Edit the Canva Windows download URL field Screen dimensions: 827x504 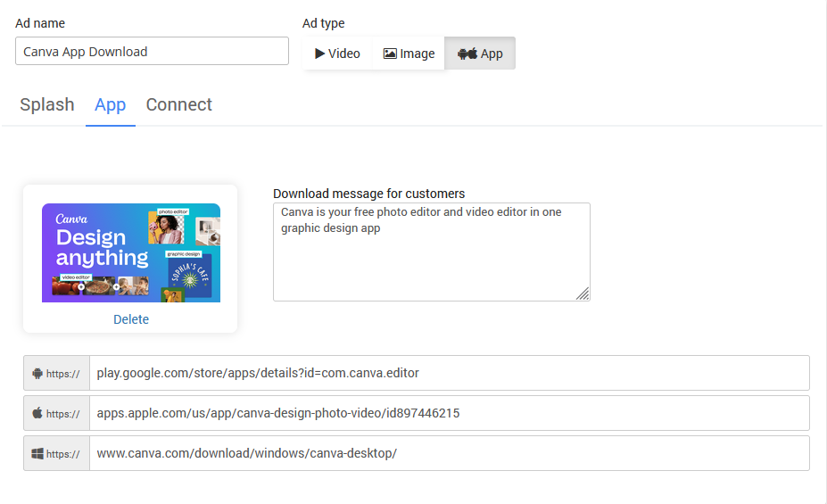[x=449, y=453]
